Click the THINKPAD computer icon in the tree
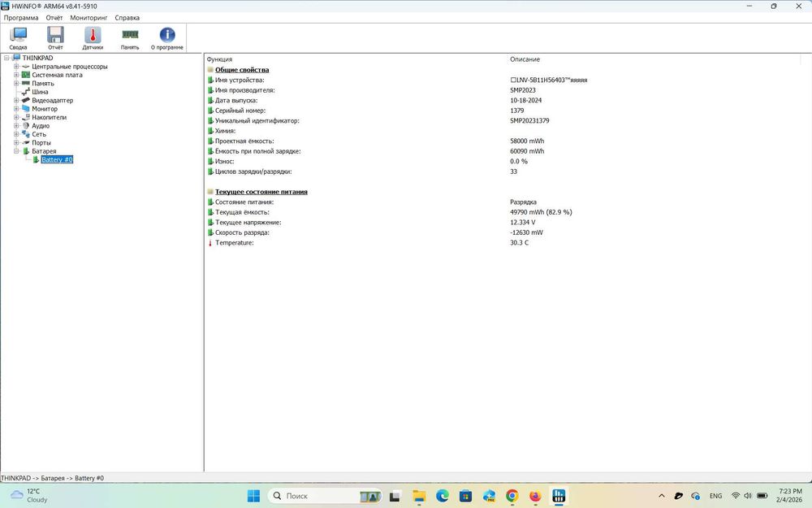Viewport: 812px width, 508px height. 16,58
